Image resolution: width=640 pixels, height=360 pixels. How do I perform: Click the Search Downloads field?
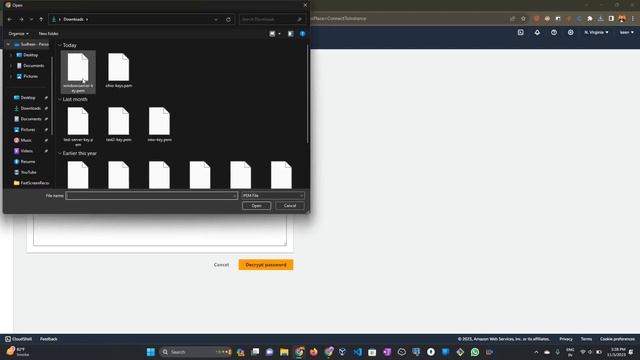272,19
